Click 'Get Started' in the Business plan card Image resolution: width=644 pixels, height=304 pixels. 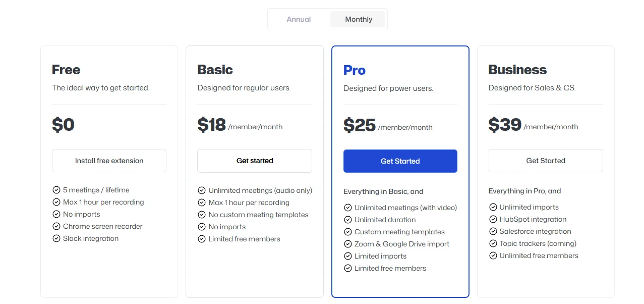pos(545,161)
